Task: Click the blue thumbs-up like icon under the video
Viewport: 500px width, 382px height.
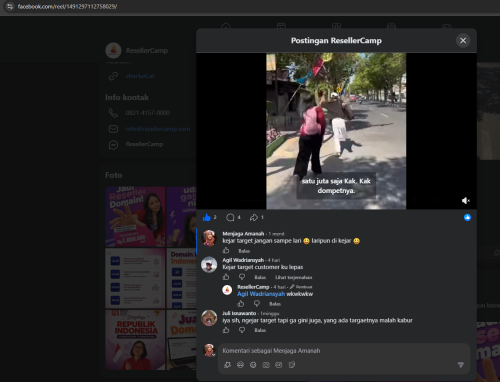Action: [207, 217]
